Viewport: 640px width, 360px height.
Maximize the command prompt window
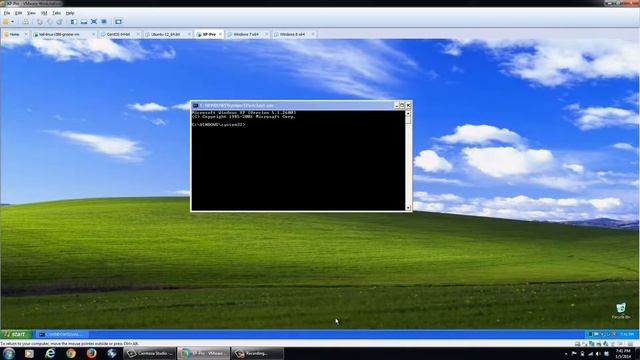point(402,105)
